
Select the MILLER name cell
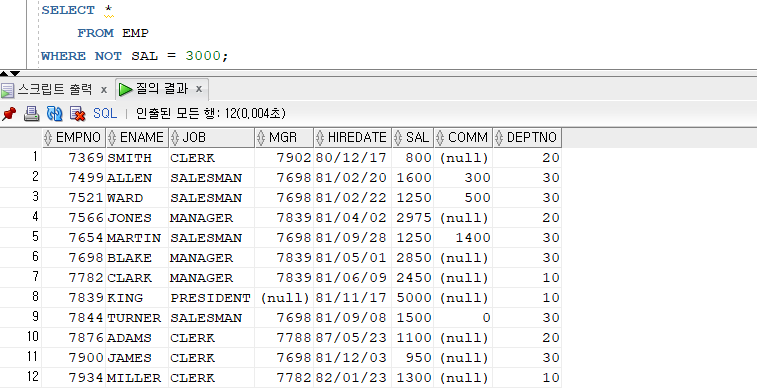pyautogui.click(x=137, y=378)
